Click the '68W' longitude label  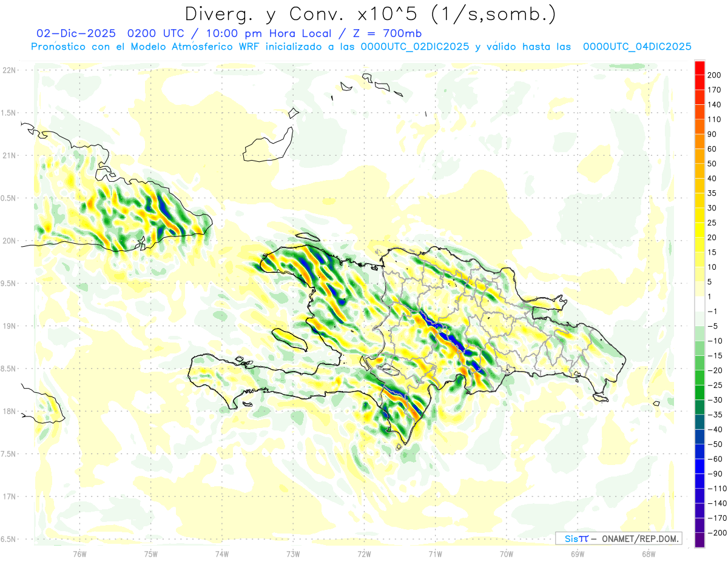pos(648,554)
